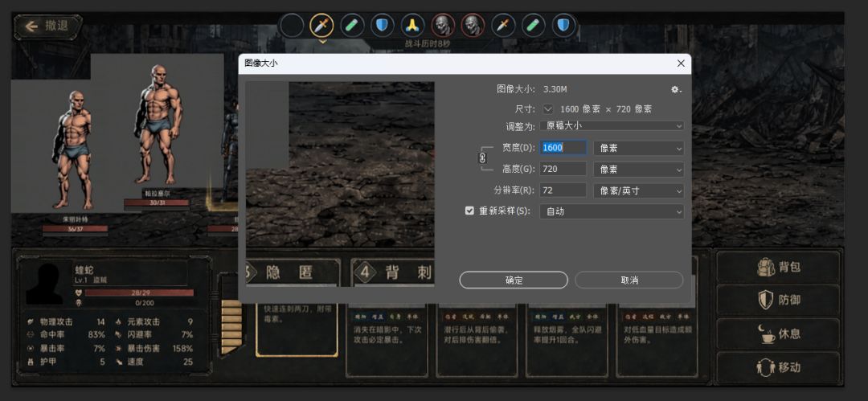Open the resample method 自动 dropdown
Image resolution: width=868 pixels, height=401 pixels.
(x=612, y=211)
